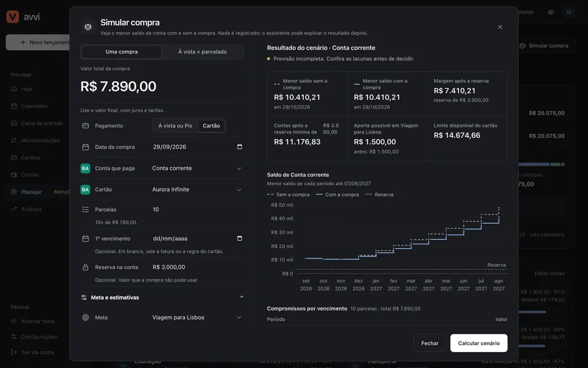The width and height of the screenshot is (588, 368).
Task: Click the M user avatar
Action: [568, 12]
